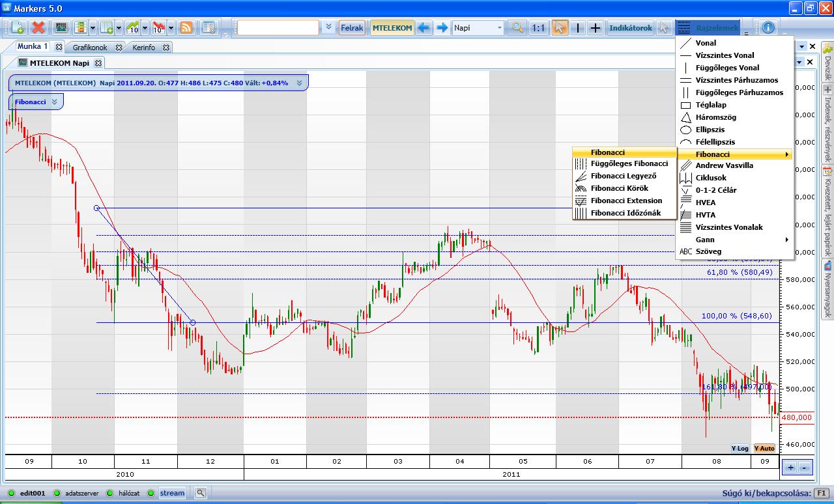
Task: Choose Fibonacci Körök in the submenu
Action: (x=624, y=188)
